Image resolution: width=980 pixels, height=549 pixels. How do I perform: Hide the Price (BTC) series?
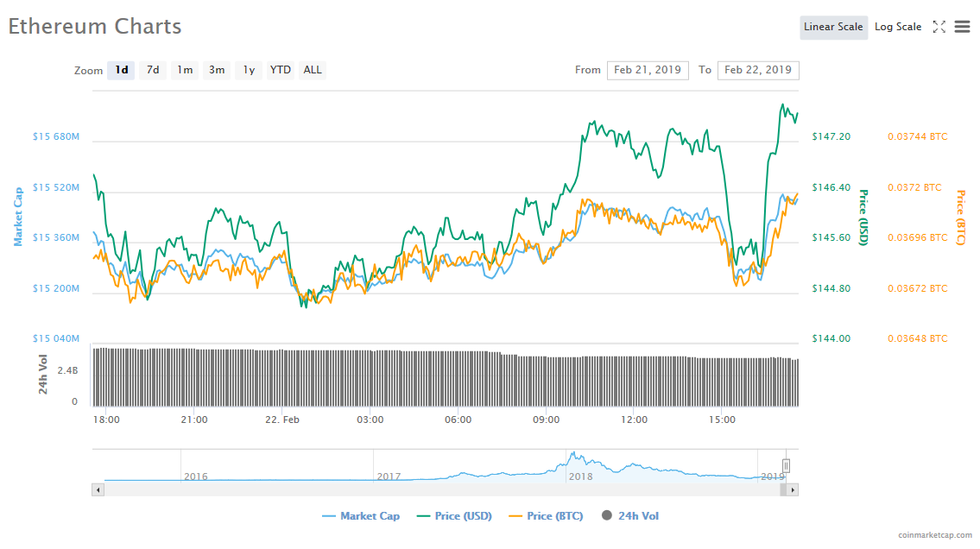(x=546, y=516)
